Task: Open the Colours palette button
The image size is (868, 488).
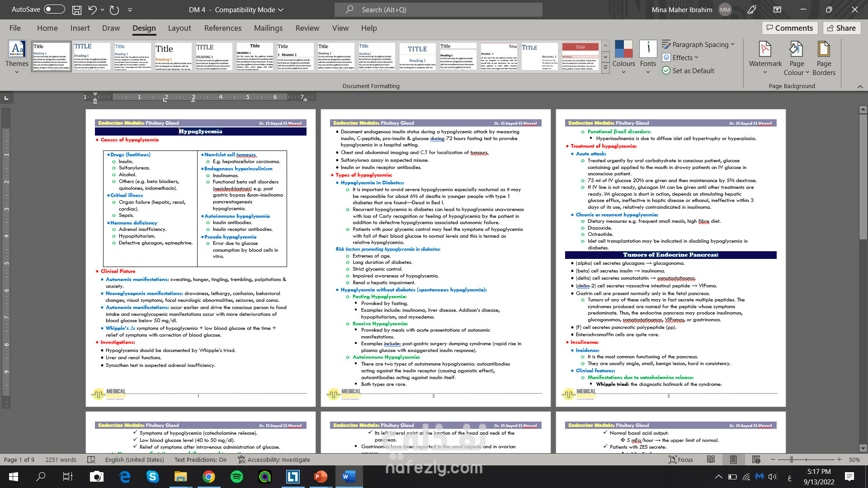Action: pyautogui.click(x=623, y=57)
